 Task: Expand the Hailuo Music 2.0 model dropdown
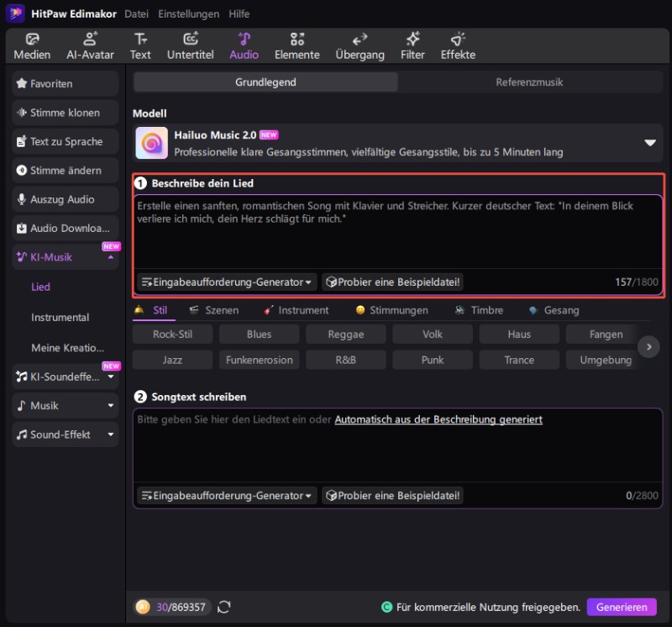coord(649,143)
